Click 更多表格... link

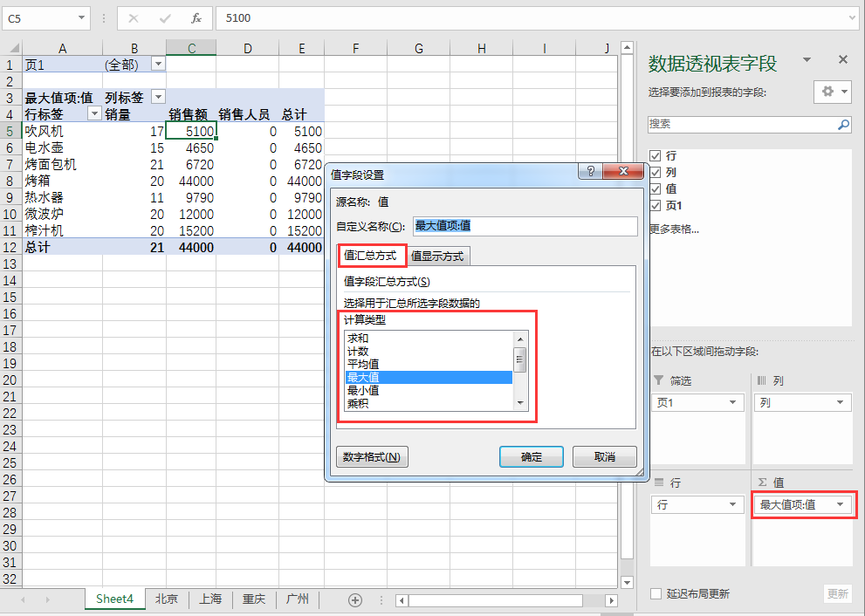tap(675, 229)
